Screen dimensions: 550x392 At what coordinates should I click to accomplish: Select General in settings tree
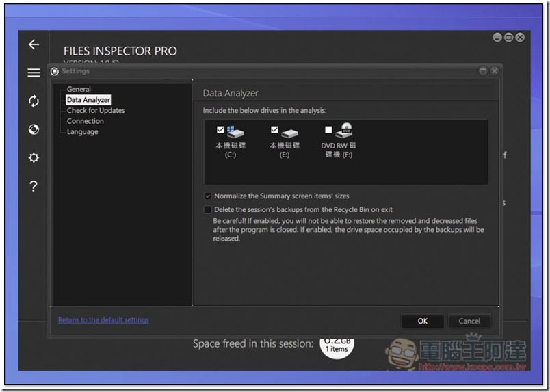(79, 89)
